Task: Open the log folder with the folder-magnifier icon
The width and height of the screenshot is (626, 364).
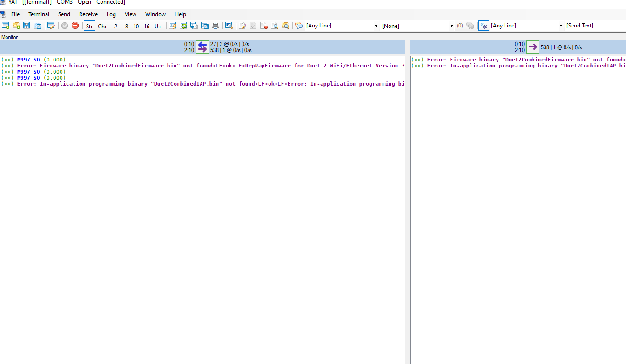Action: tap(285, 26)
